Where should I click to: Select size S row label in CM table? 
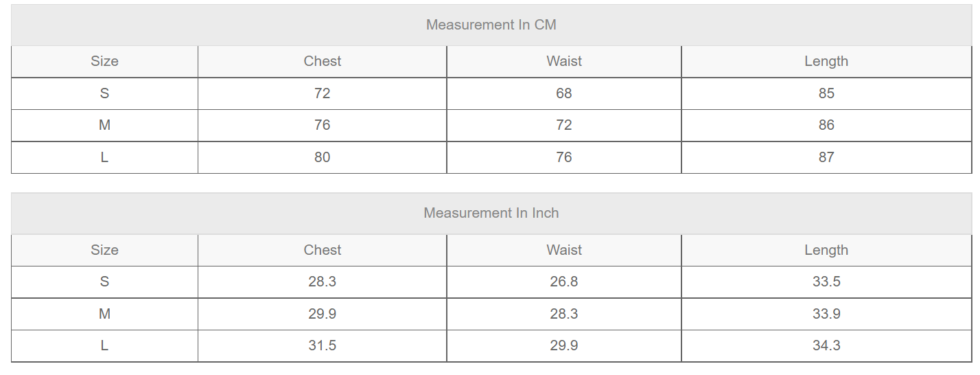tap(104, 93)
